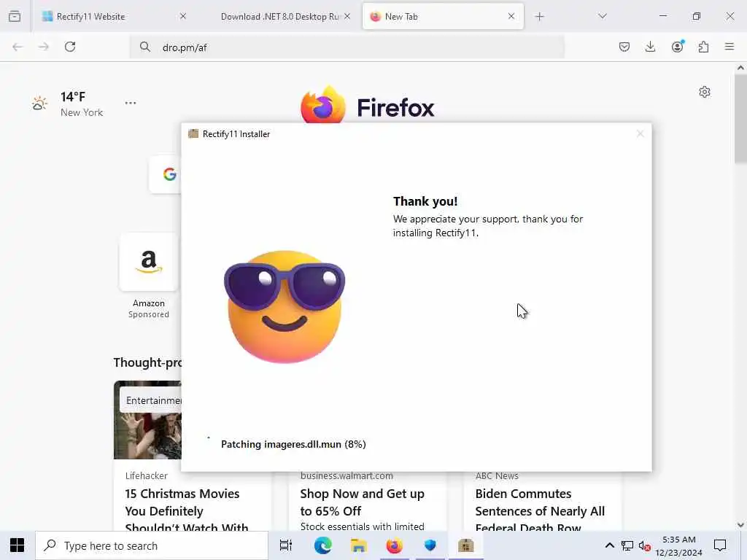Click the scrollbar up arrow
Image resolution: width=747 pixels, height=560 pixels.
click(x=740, y=68)
